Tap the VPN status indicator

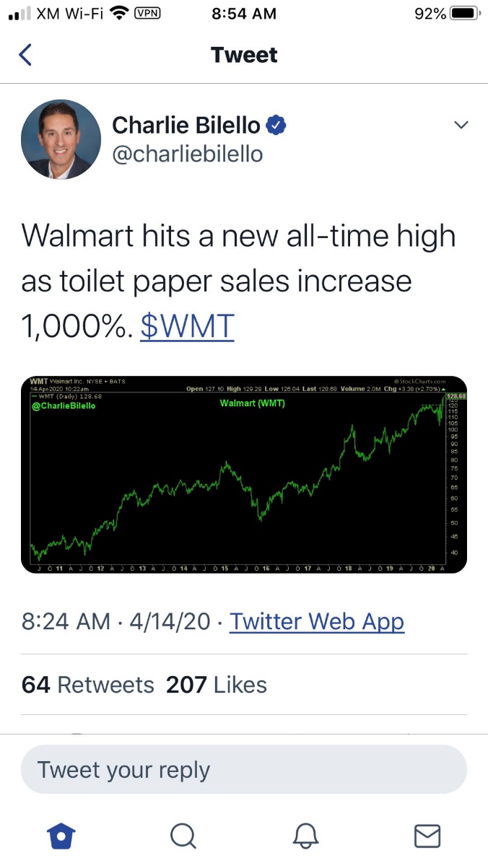tap(147, 14)
